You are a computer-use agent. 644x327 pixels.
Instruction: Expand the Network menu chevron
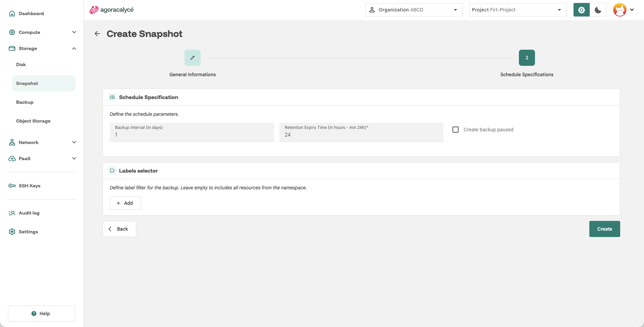tap(74, 142)
